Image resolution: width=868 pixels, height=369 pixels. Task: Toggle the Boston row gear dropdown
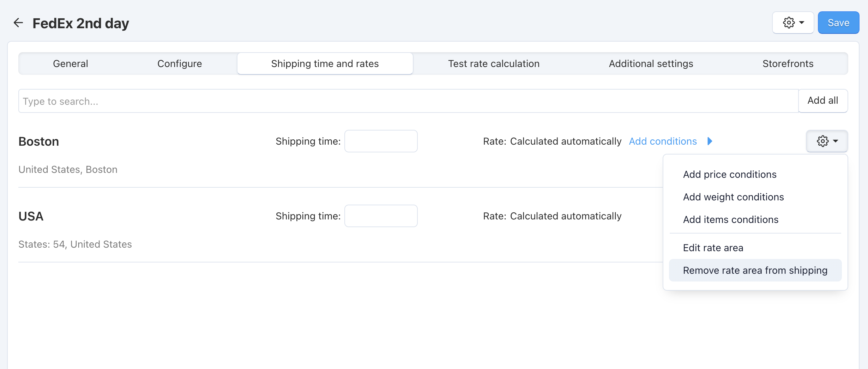(827, 141)
